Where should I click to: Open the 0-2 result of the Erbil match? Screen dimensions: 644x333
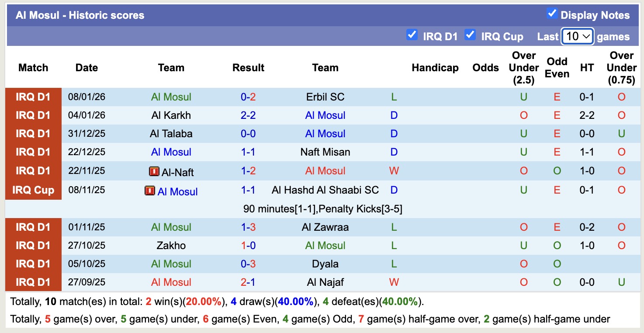[x=248, y=97]
